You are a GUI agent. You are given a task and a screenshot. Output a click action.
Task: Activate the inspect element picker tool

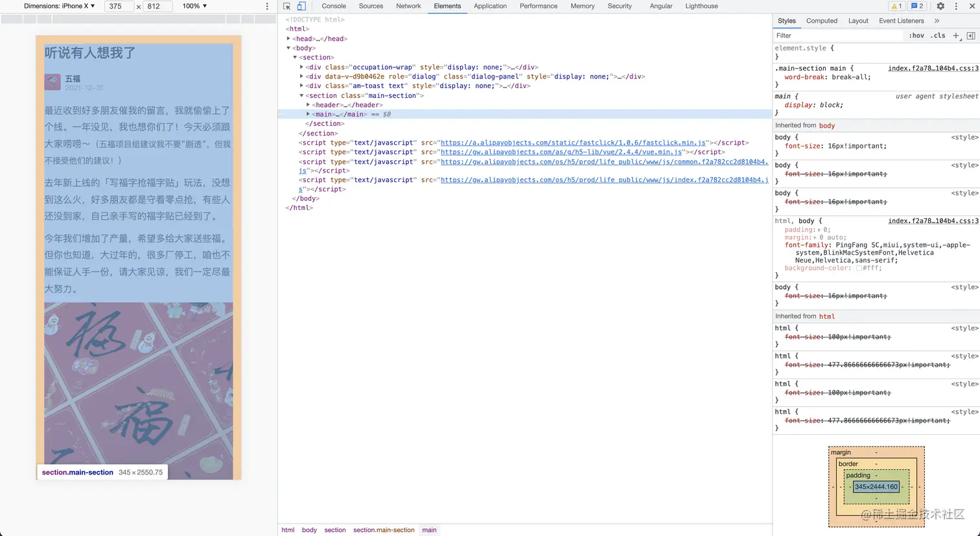tap(287, 6)
